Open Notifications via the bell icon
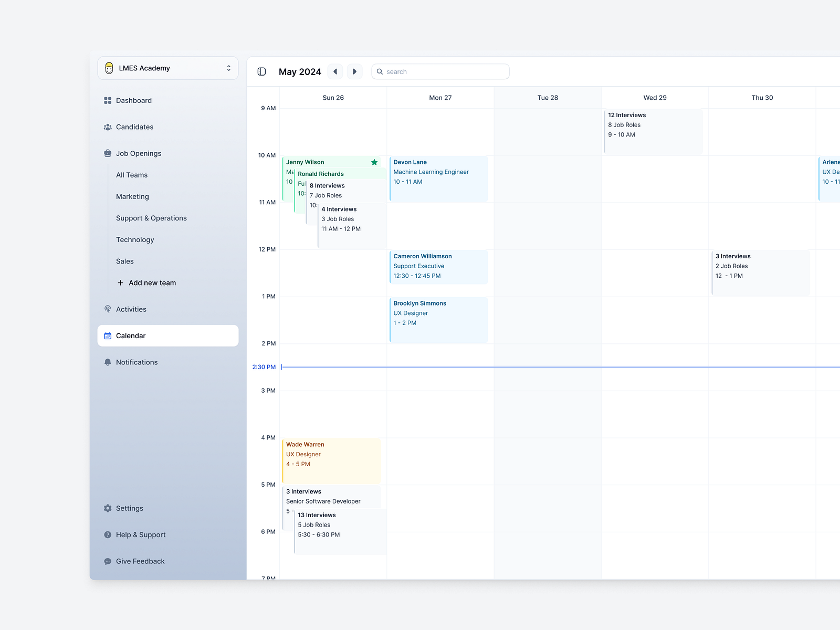The width and height of the screenshot is (840, 630). click(107, 362)
